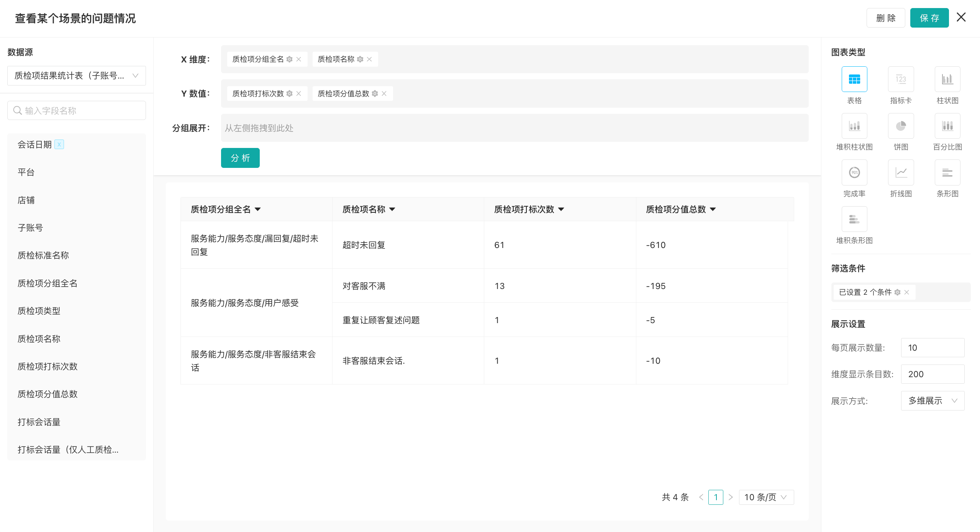Screen dimensions: 980x532
Task: Click value -610 in table
Action: pos(656,245)
